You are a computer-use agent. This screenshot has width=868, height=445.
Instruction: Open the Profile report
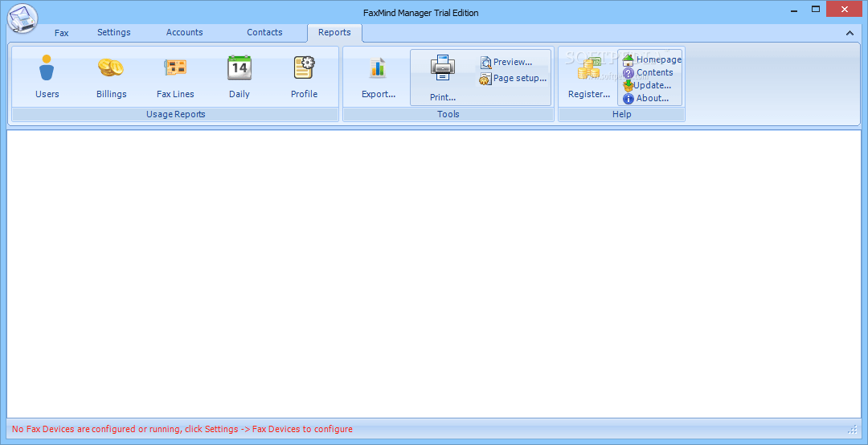304,77
